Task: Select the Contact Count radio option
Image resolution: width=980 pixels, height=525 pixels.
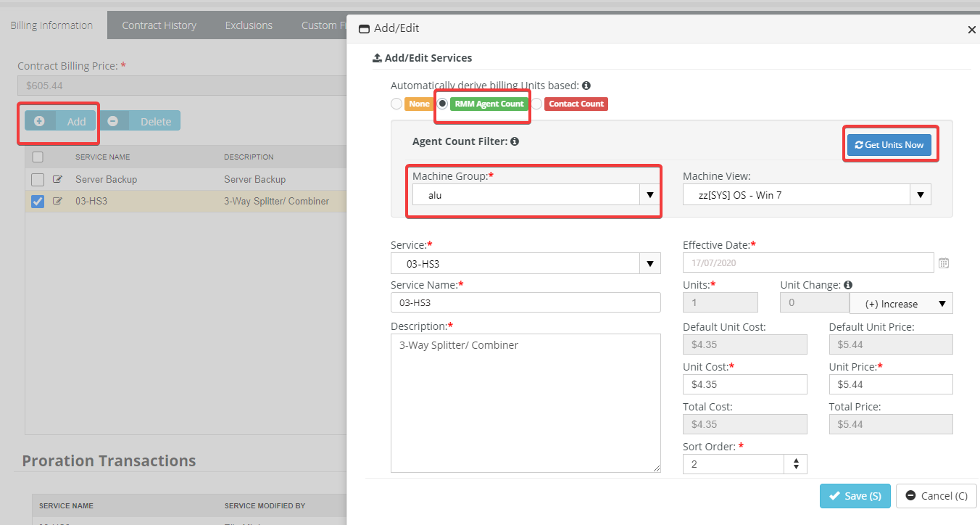Action: tap(537, 104)
